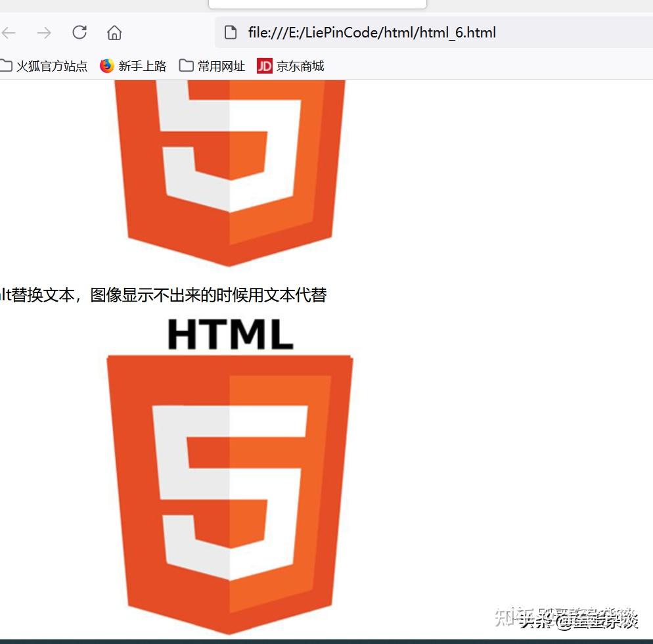Open the 常用网址 bookmark folder
The width and height of the screenshot is (653, 644).
click(212, 66)
